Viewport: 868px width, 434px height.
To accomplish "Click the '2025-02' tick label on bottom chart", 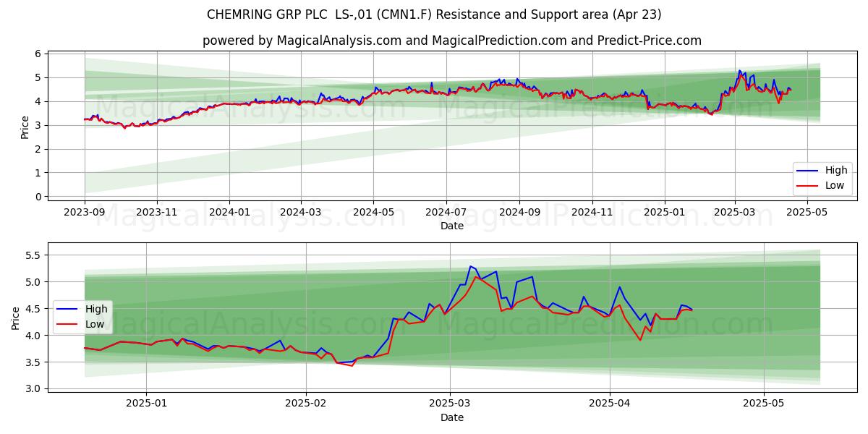I will point(306,404).
